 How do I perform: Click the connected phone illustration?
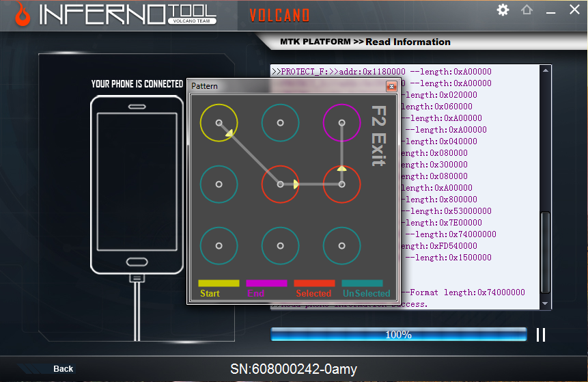[x=137, y=185]
